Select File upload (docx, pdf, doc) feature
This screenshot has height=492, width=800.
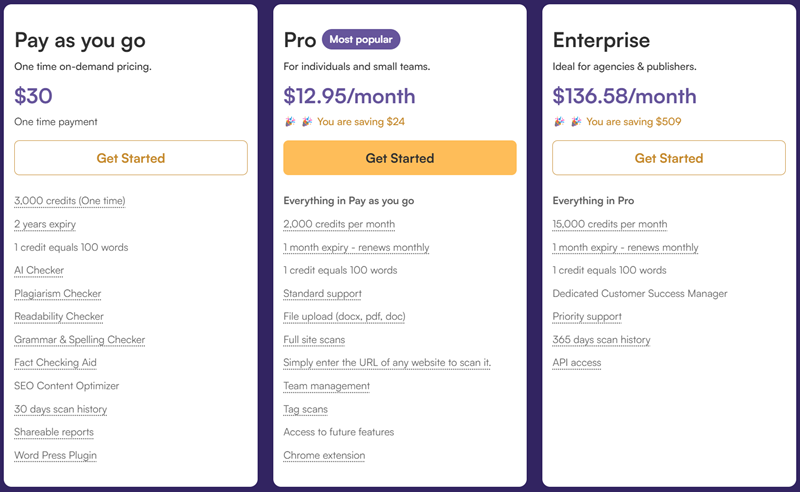pos(344,316)
